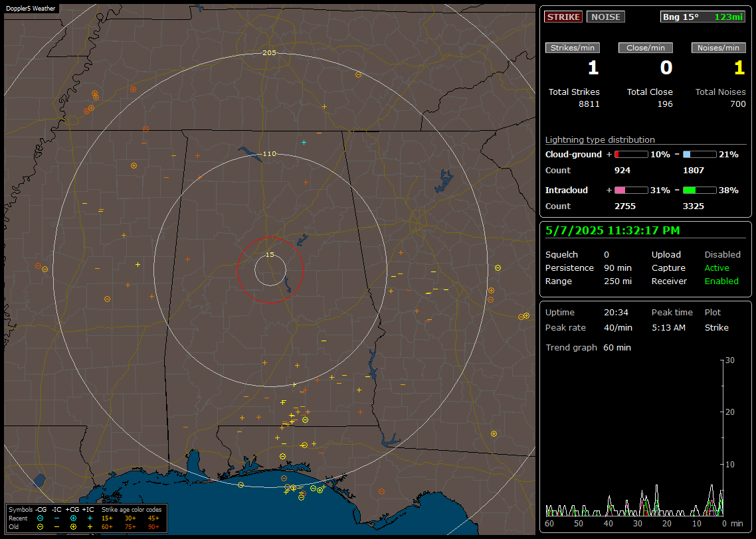This screenshot has height=539, width=756.
Task: Click the Receiver status Enabled
Action: pos(721,281)
